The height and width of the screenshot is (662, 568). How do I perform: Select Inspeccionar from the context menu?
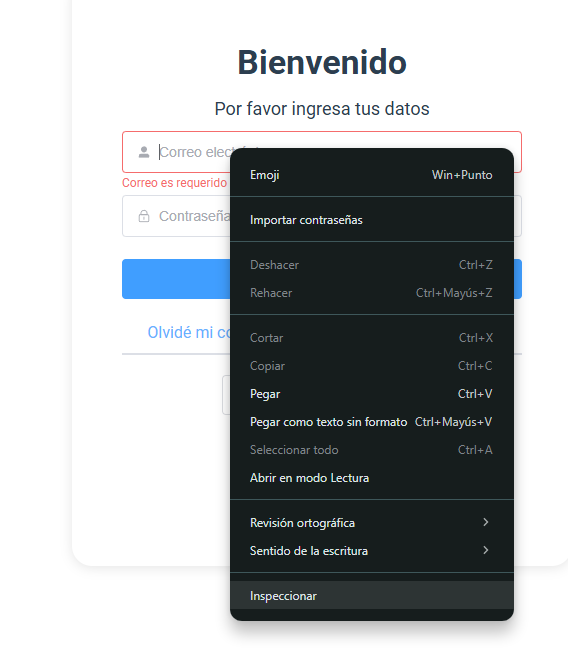point(372,595)
